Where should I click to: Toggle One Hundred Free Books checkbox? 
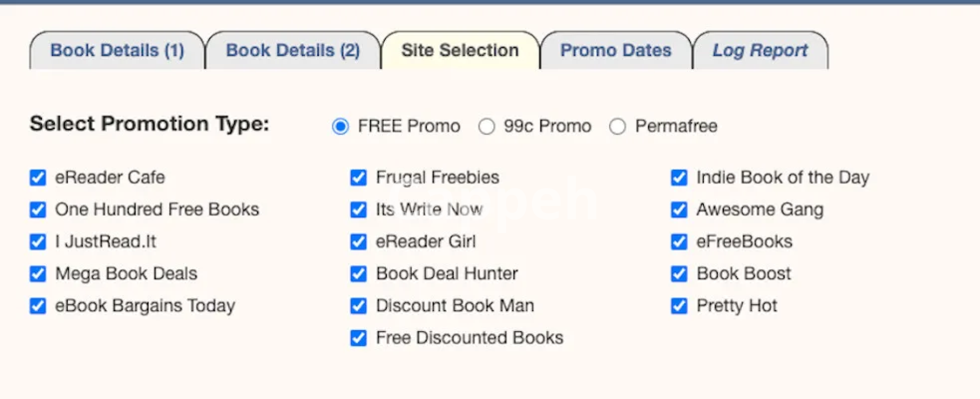[38, 209]
